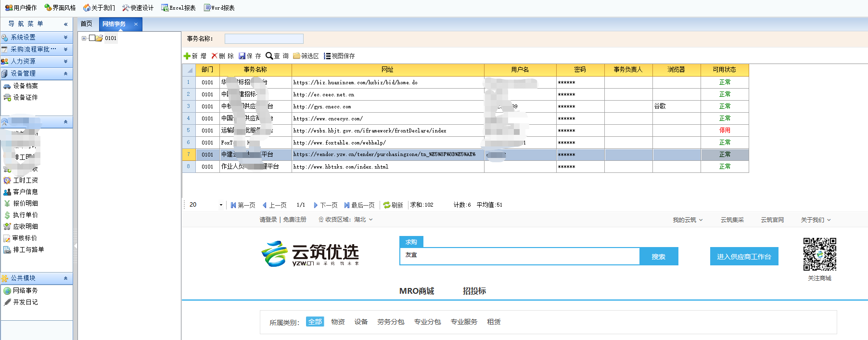The height and width of the screenshot is (340, 868).
Task: Close the 网络事务 tab
Action: click(x=136, y=24)
